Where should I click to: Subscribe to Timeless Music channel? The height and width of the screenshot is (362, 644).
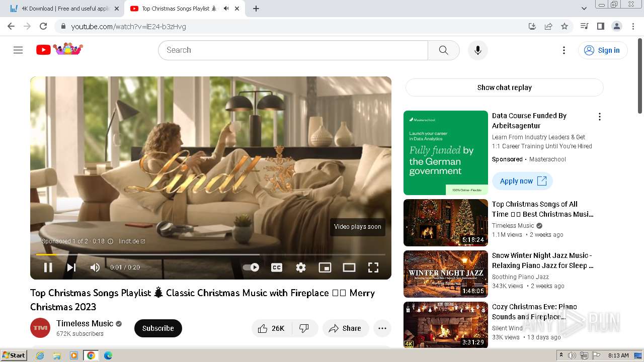(158, 328)
